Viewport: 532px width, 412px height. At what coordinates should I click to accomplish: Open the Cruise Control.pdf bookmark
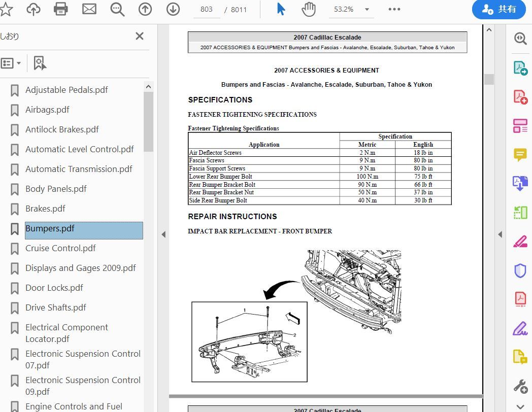pos(60,248)
